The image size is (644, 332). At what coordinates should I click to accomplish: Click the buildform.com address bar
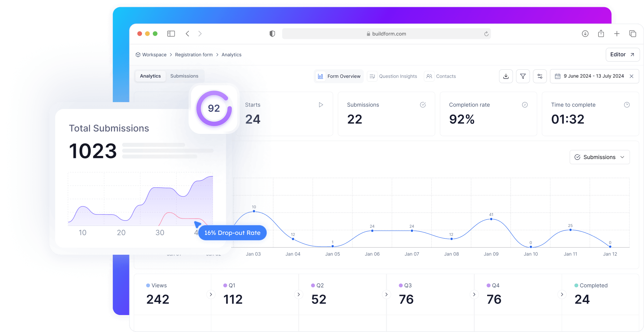(386, 34)
